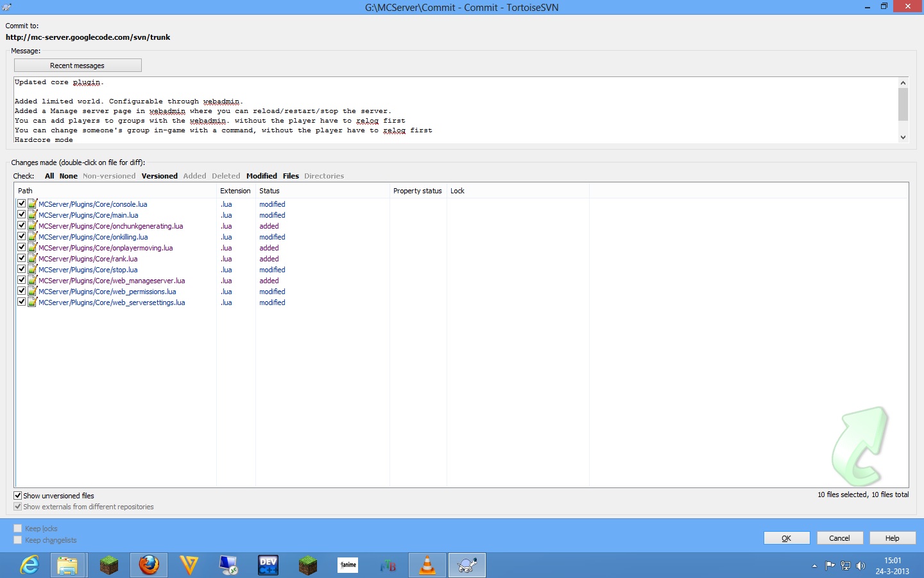Click the Recent messages button

(78, 66)
